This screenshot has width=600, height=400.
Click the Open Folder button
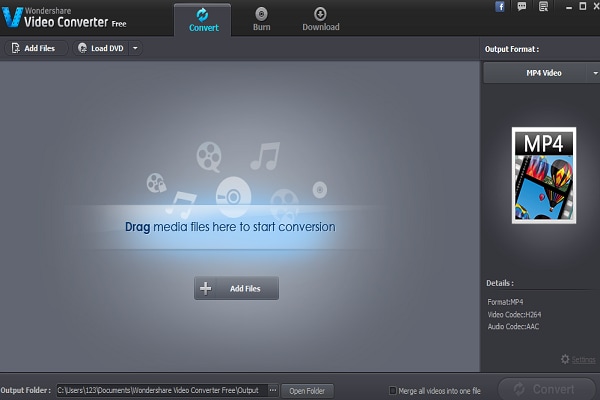click(307, 391)
